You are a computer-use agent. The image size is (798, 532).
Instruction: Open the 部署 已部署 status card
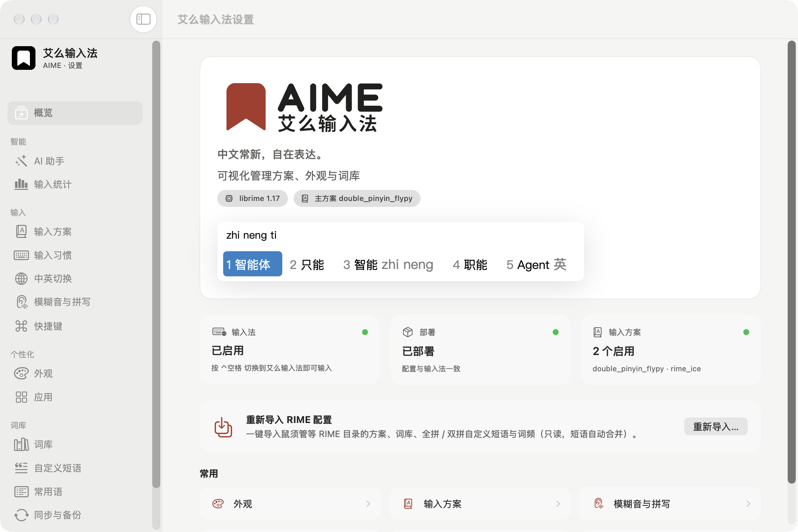[x=480, y=349]
